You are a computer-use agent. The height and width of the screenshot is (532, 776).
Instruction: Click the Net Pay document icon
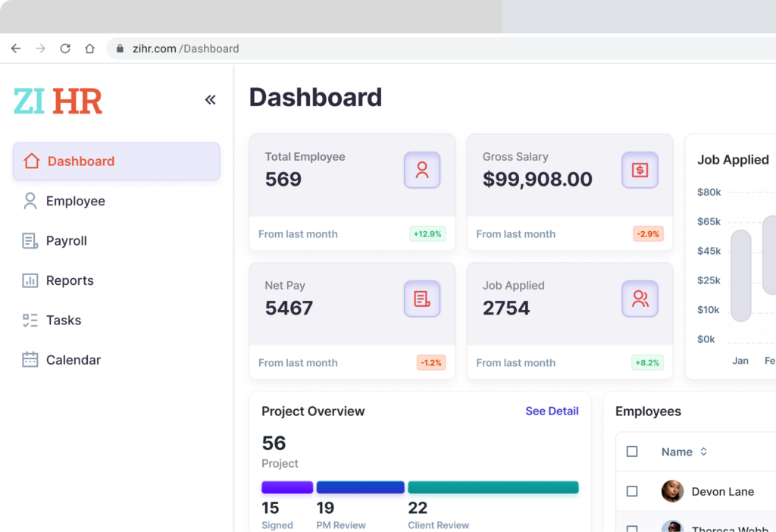point(422,299)
